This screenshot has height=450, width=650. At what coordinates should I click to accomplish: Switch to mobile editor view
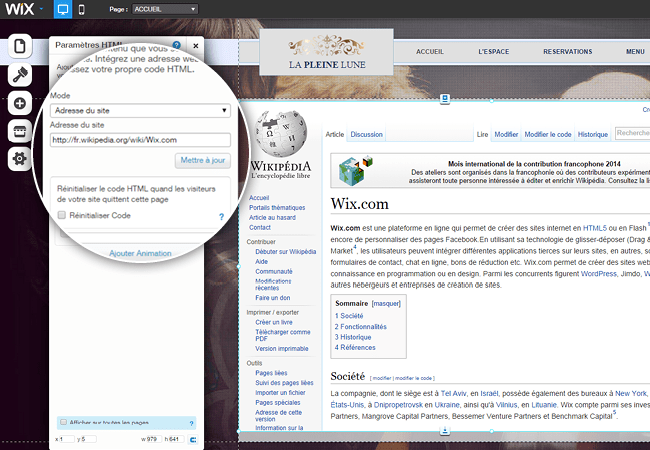82,9
